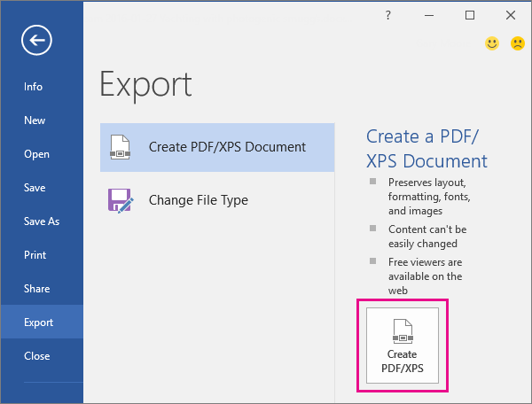Go to the Print page
The height and width of the screenshot is (404, 532).
35,255
